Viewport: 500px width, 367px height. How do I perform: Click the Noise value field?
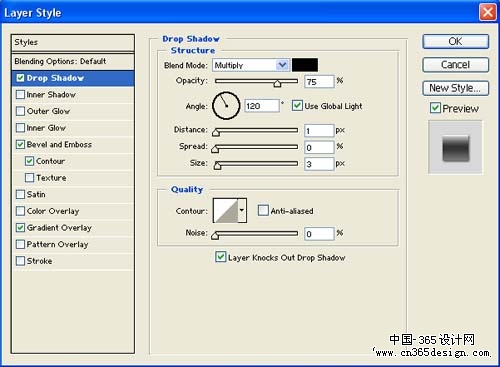coord(319,234)
